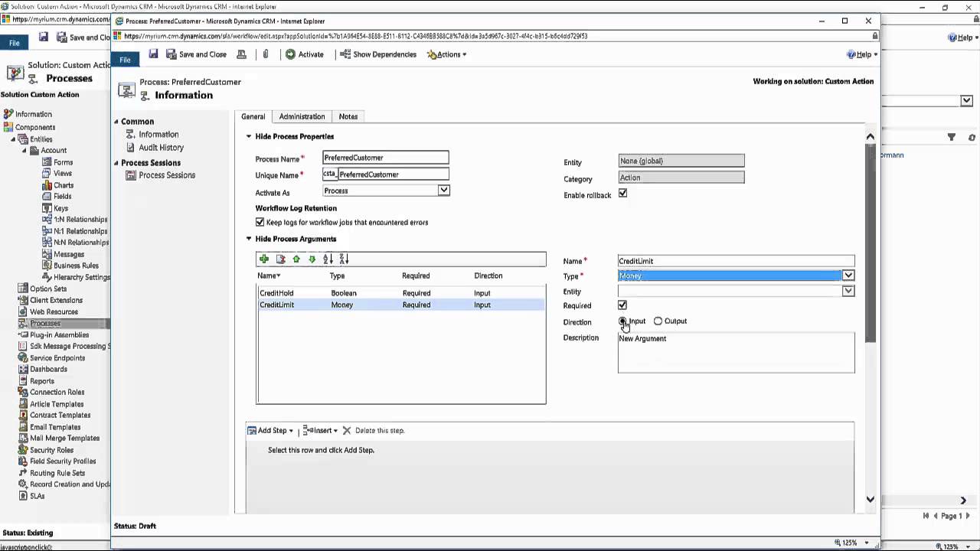Image resolution: width=980 pixels, height=551 pixels.
Task: Click the next page arrow beside Page 1
Action: [x=969, y=516]
